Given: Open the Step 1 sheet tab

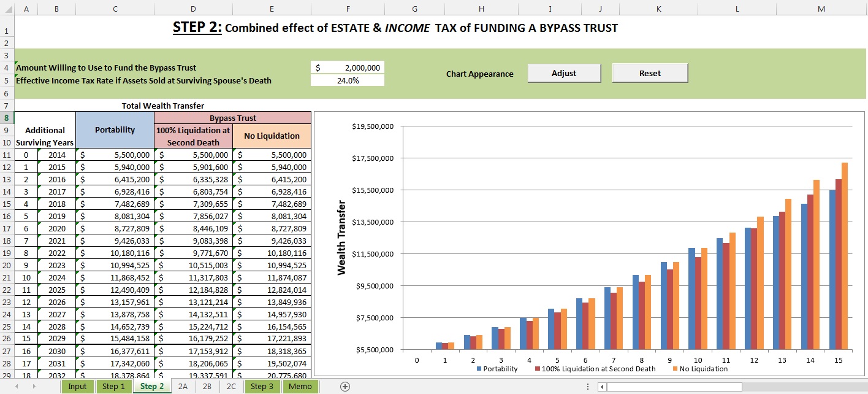Looking at the screenshot, I should point(113,387).
